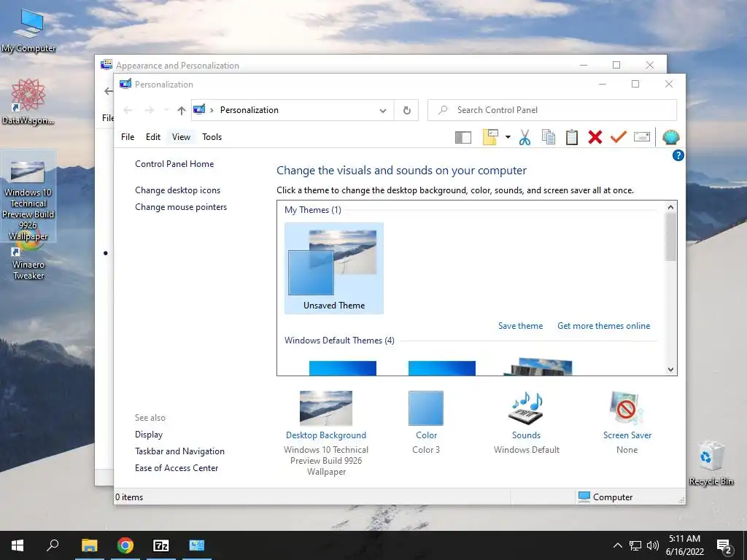Open the blue Help question mark
The height and width of the screenshot is (560, 747).
coord(678,155)
